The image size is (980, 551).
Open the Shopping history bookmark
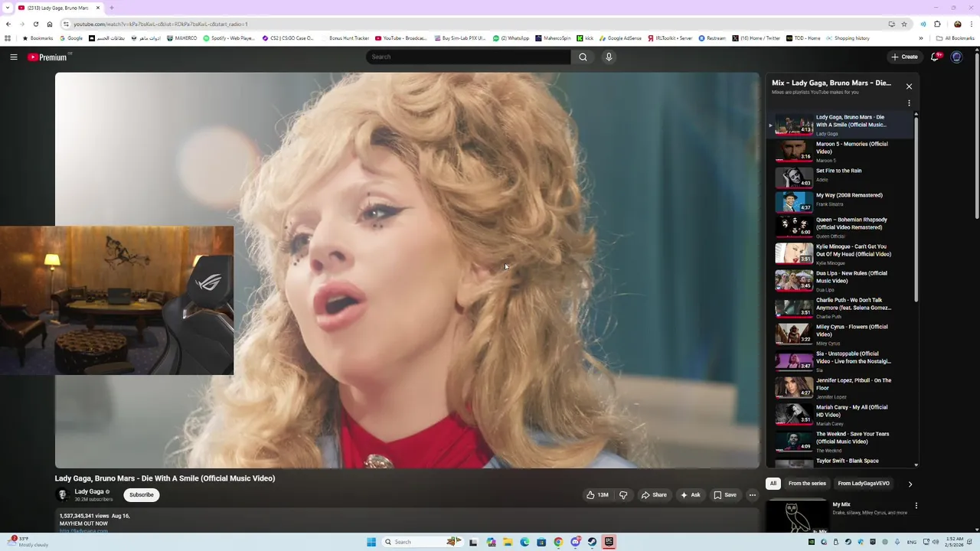tap(848, 38)
